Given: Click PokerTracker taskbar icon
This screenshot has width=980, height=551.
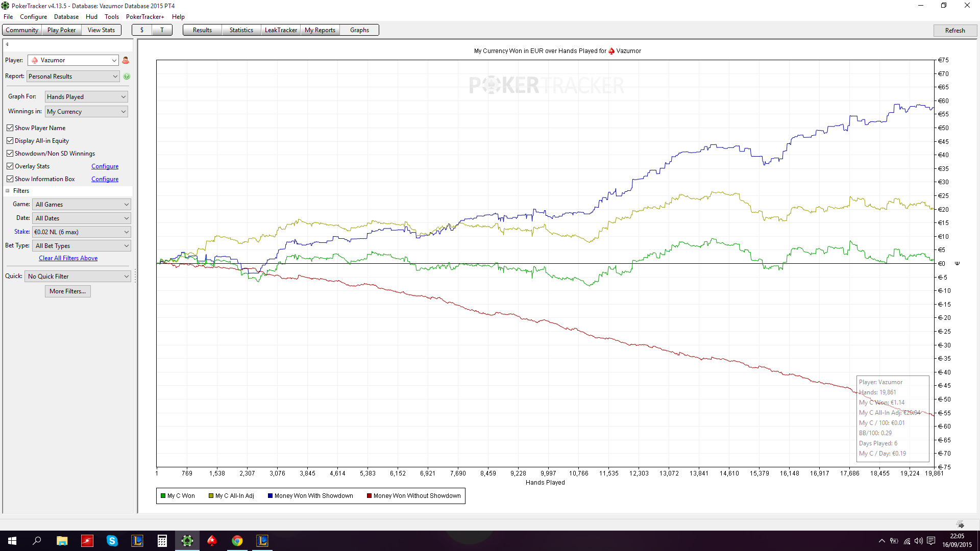Looking at the screenshot, I should [187, 541].
